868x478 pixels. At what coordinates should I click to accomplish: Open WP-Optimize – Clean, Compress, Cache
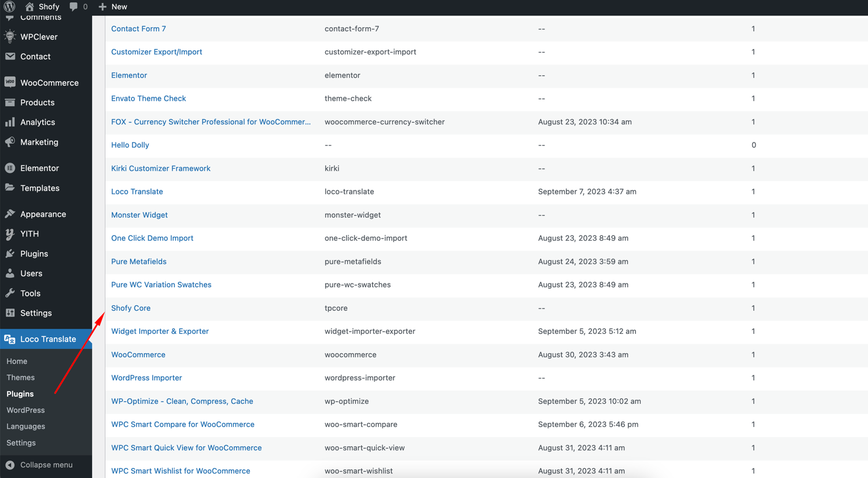point(182,401)
